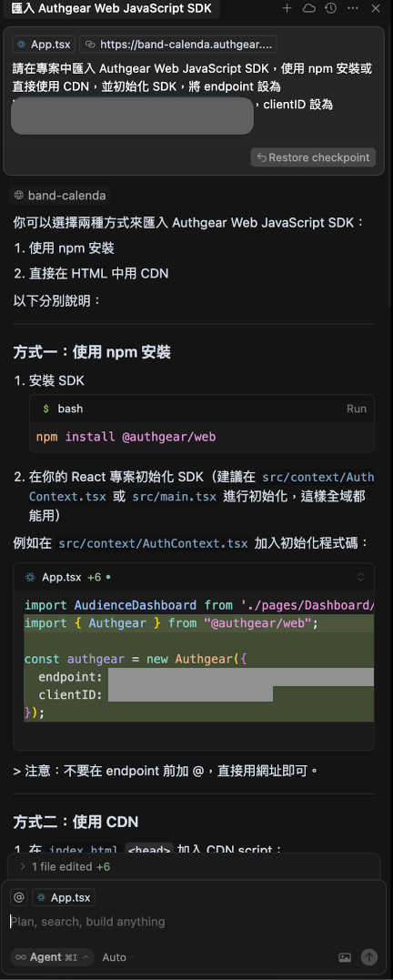Remove App.tsx chip from input context
Viewport: 393px width, 980px height.
[64, 897]
